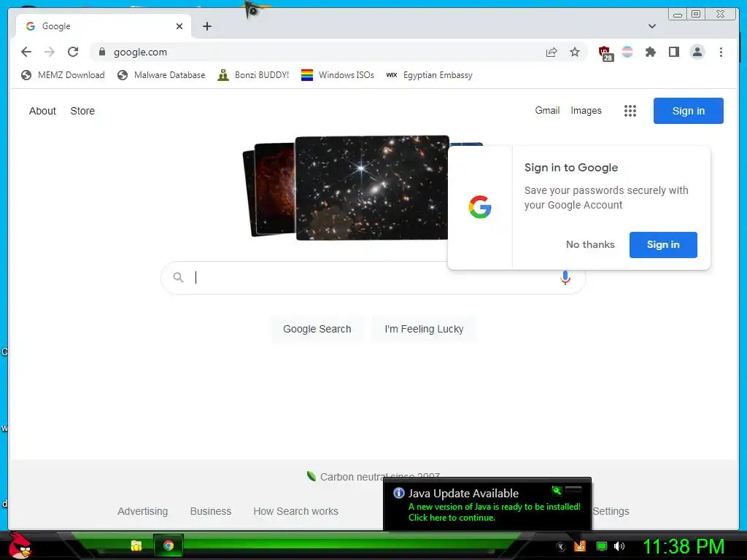The image size is (747, 560).
Task: Open the Egyptian Embassy bookmark
Action: pyautogui.click(x=429, y=75)
